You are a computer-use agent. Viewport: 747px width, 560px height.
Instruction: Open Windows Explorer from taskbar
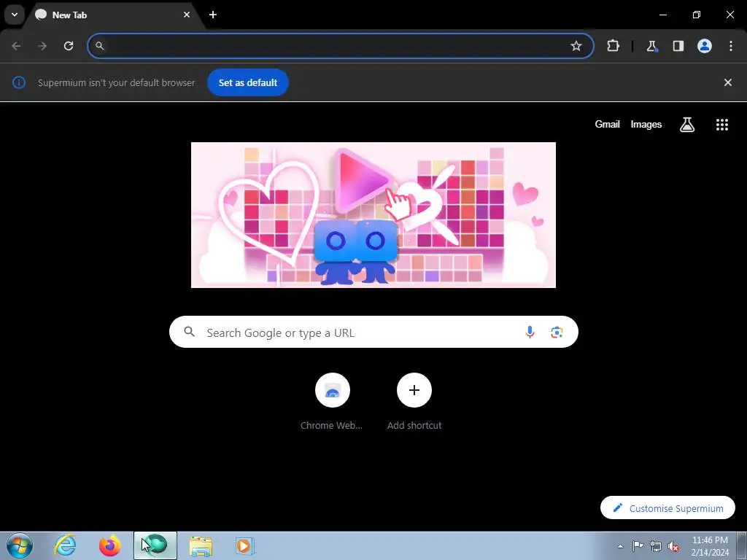coord(201,545)
